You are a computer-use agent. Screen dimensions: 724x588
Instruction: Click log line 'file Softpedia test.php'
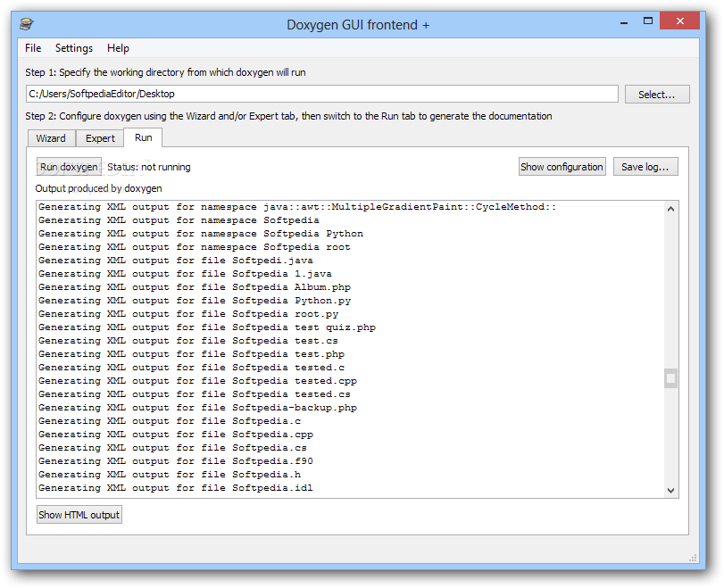pos(191,354)
